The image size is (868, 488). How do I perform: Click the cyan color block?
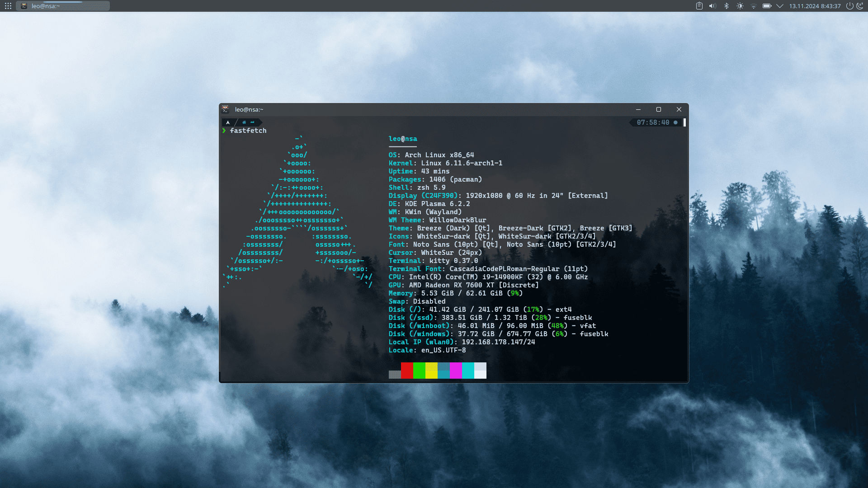tap(468, 371)
